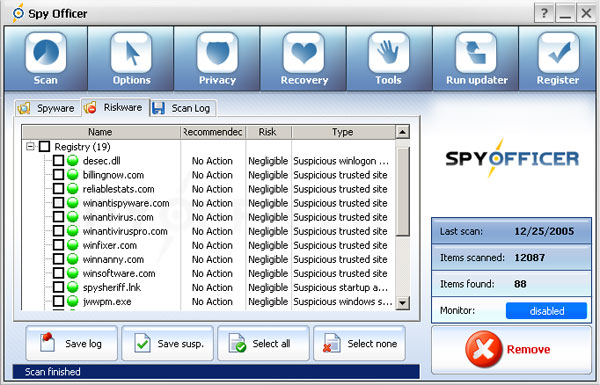The height and width of the screenshot is (385, 600).
Task: Click the No Action cell for winnanny.com
Action: (x=212, y=259)
